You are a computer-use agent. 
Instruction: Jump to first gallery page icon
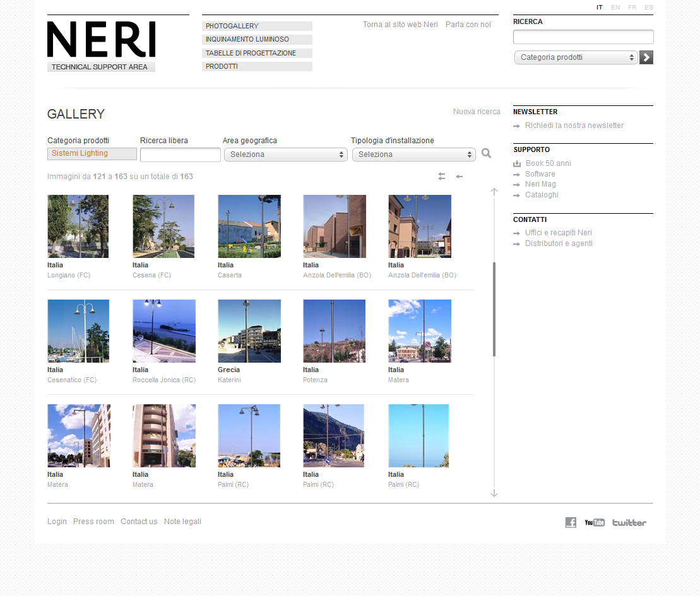[x=441, y=177]
